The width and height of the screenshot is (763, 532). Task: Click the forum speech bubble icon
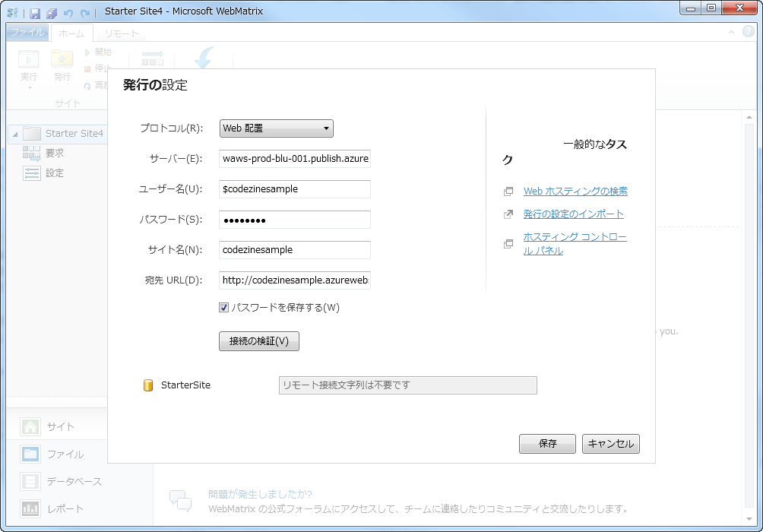pos(181,500)
